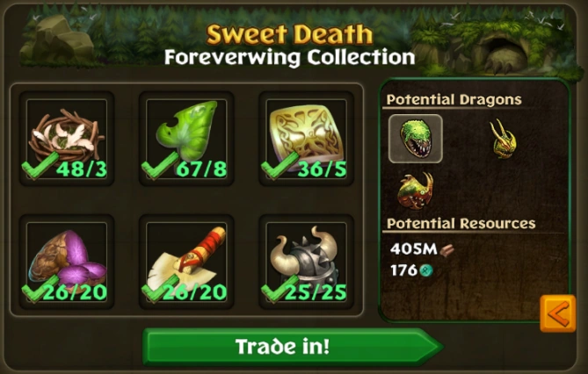Select the purple-leaf seed pod item

click(x=67, y=262)
